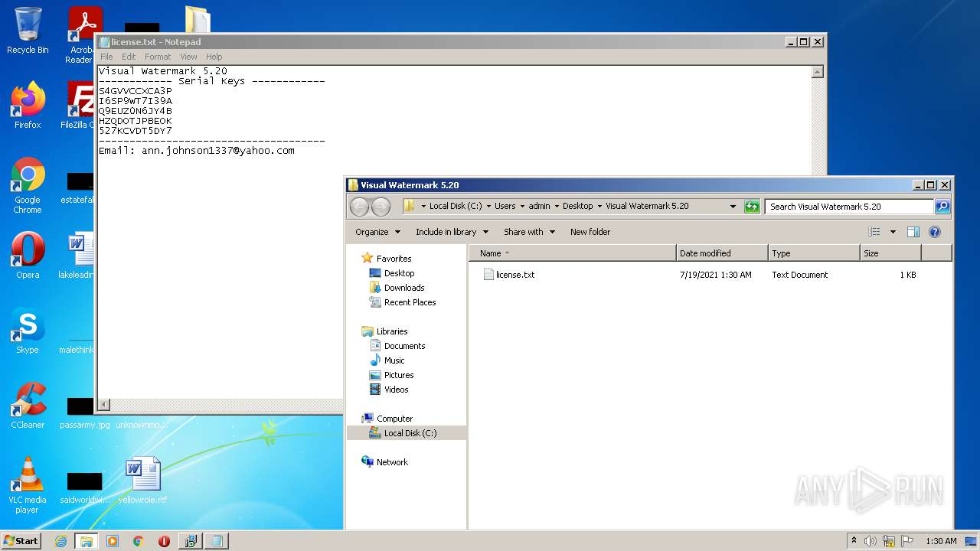Screen dimensions: 980x551
Task: Select Downloads under Favorites
Action: [403, 288]
